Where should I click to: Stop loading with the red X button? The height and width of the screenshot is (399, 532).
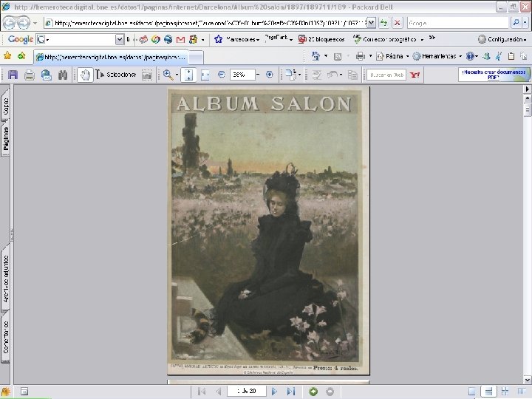397,23
